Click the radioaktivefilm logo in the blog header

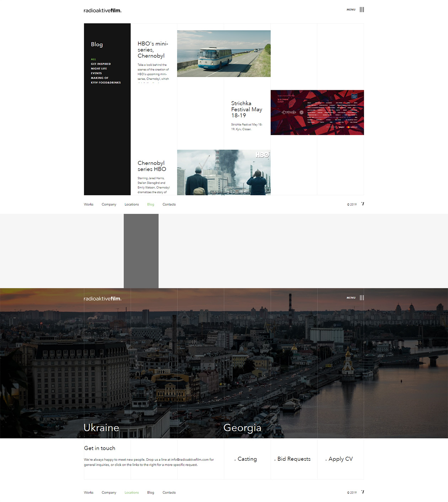click(x=102, y=11)
